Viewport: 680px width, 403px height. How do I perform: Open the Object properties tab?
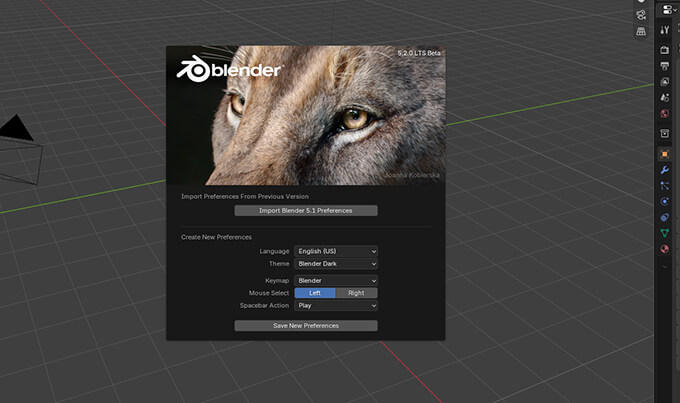[x=664, y=154]
